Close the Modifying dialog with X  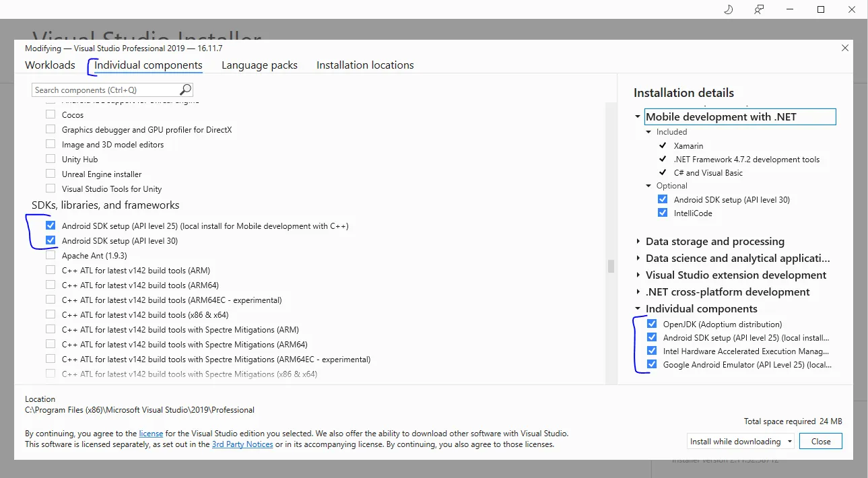844,48
